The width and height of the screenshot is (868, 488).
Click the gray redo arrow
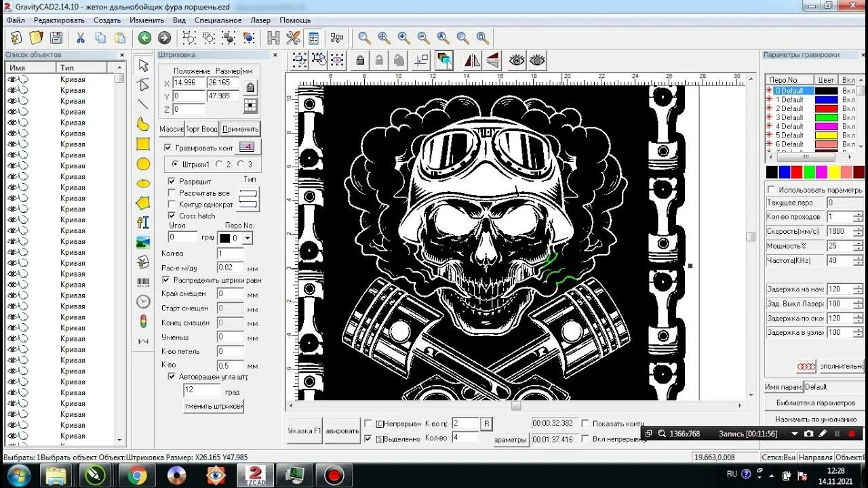click(164, 38)
